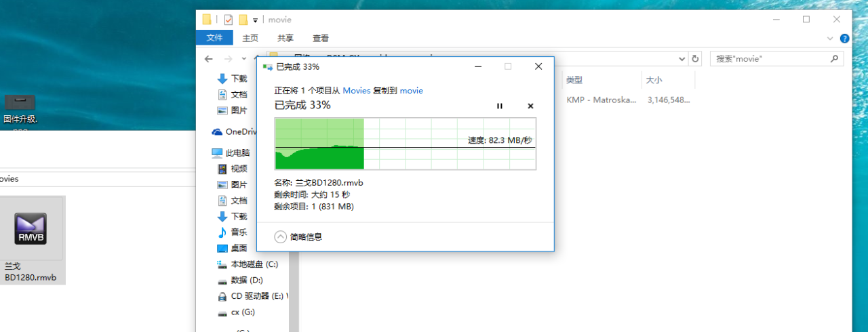Cancel the copy with the small X
The height and width of the screenshot is (332, 868).
[x=530, y=106]
